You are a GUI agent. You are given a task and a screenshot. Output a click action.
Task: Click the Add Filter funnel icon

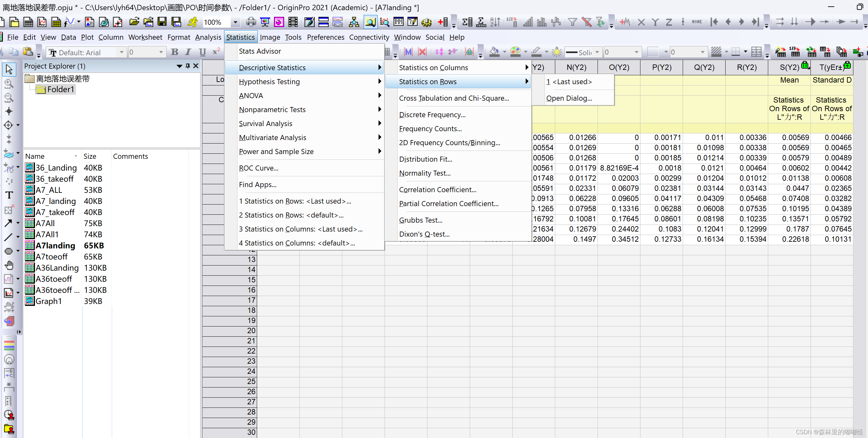click(x=572, y=22)
